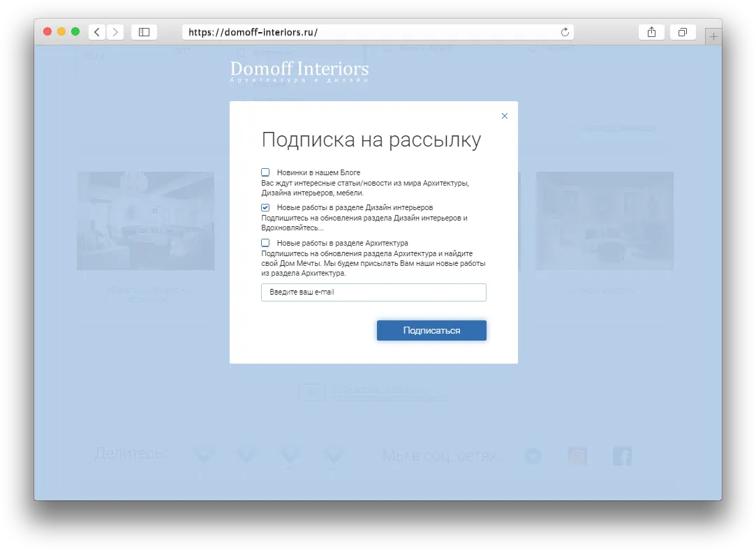Click the Domoff Interiors logo

coord(299,71)
